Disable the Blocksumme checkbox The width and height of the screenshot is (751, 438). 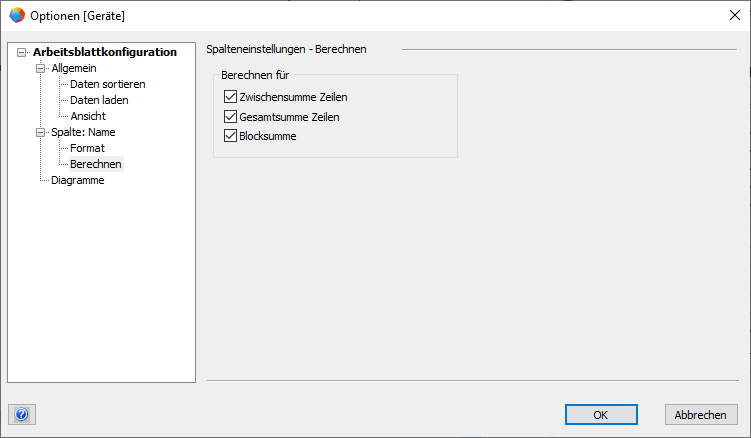point(230,136)
